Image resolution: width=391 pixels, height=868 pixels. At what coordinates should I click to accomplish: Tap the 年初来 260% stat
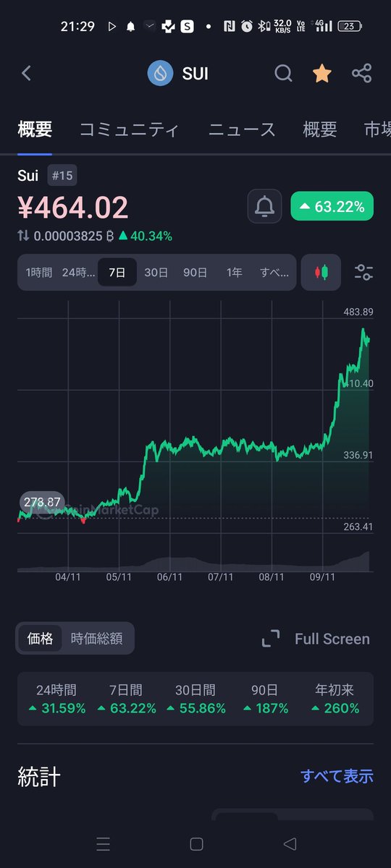click(x=335, y=699)
